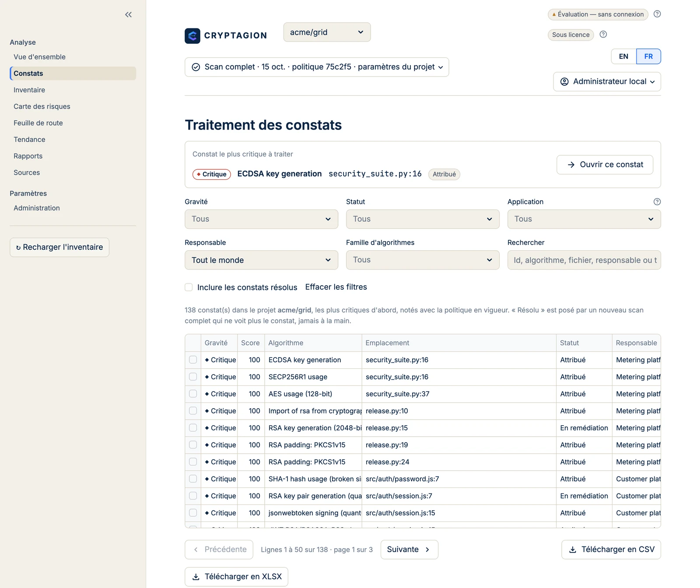Click Recharger l'inventaire button

click(x=59, y=247)
